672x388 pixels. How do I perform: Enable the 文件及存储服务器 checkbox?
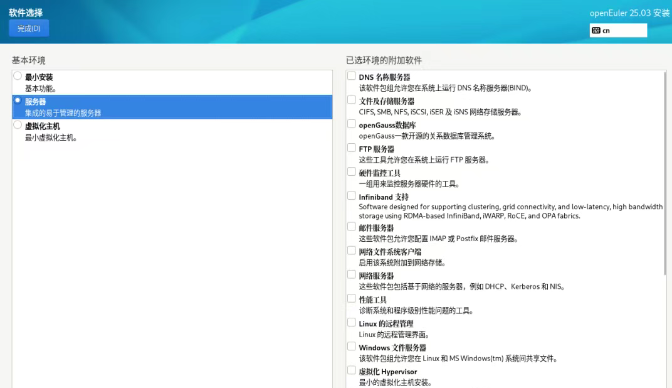coord(351,100)
